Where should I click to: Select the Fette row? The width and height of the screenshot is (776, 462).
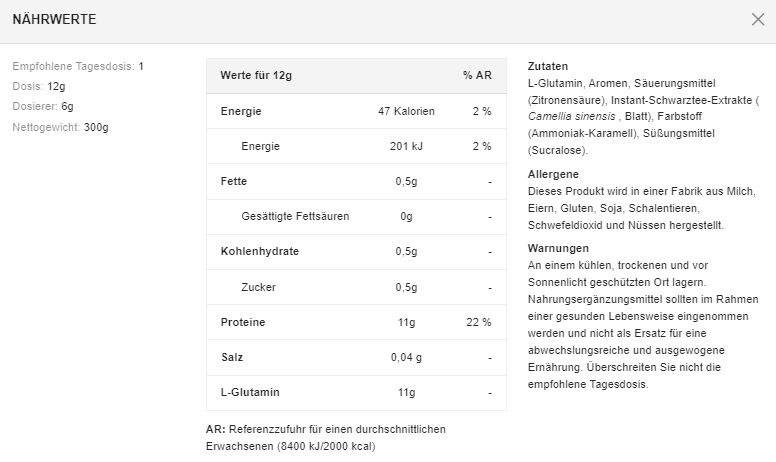pyautogui.click(x=356, y=181)
